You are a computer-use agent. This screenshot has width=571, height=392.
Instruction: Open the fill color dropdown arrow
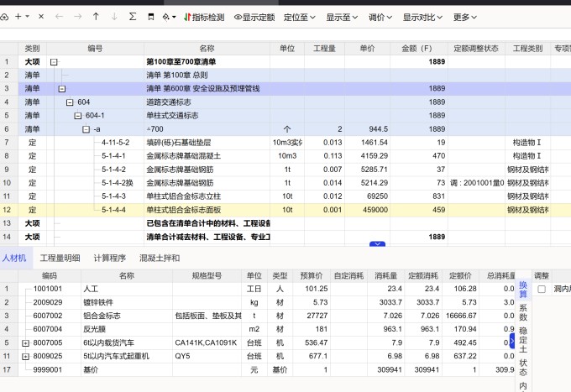click(174, 17)
